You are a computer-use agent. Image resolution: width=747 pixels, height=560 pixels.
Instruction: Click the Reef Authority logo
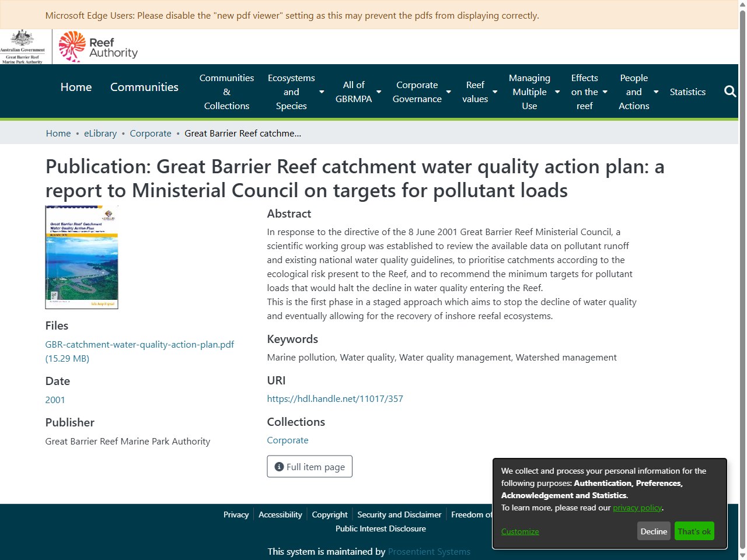click(98, 47)
